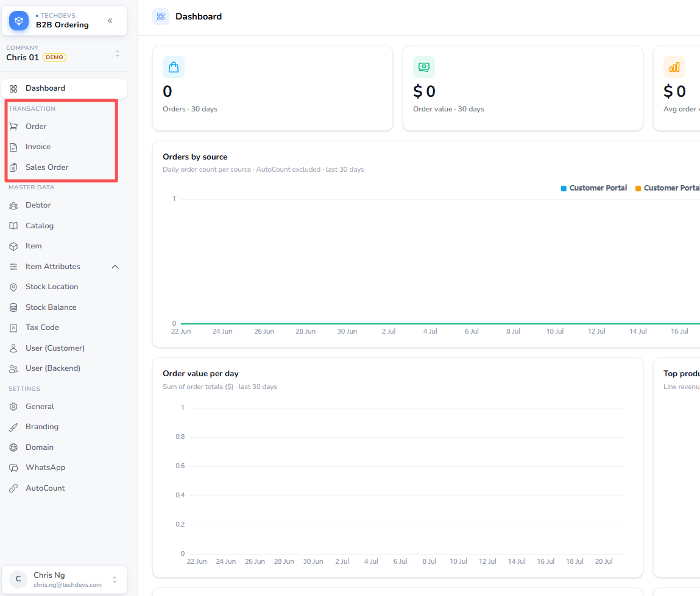Open the Chris Ng account menu chevrons
This screenshot has width=700, height=596.
click(115, 580)
